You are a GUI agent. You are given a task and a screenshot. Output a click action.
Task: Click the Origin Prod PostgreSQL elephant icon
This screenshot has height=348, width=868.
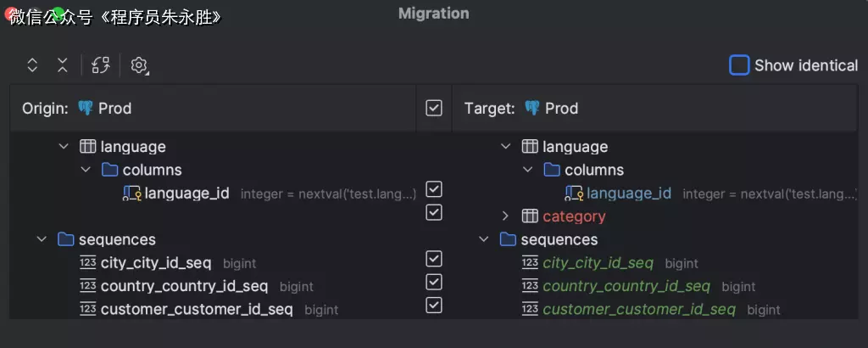click(85, 108)
